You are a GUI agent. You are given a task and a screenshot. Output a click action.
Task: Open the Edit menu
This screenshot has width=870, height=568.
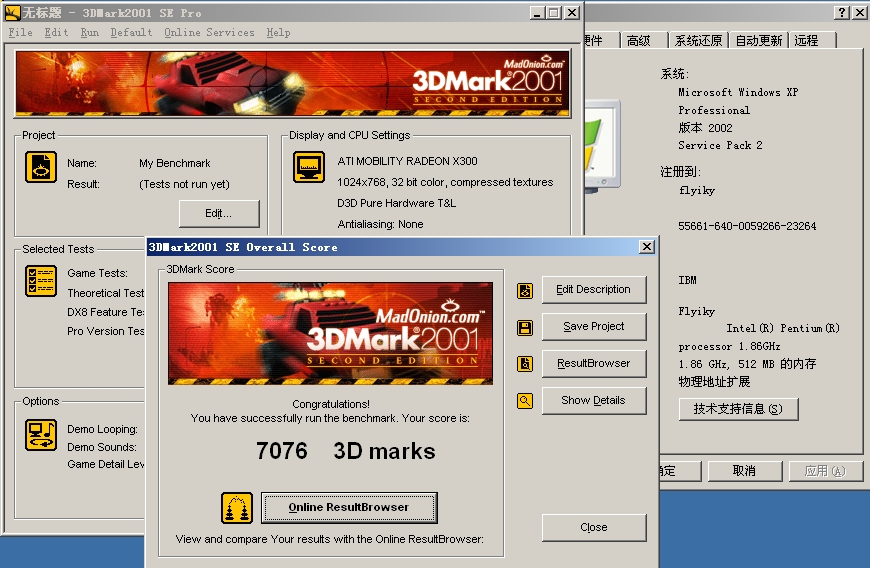click(56, 32)
